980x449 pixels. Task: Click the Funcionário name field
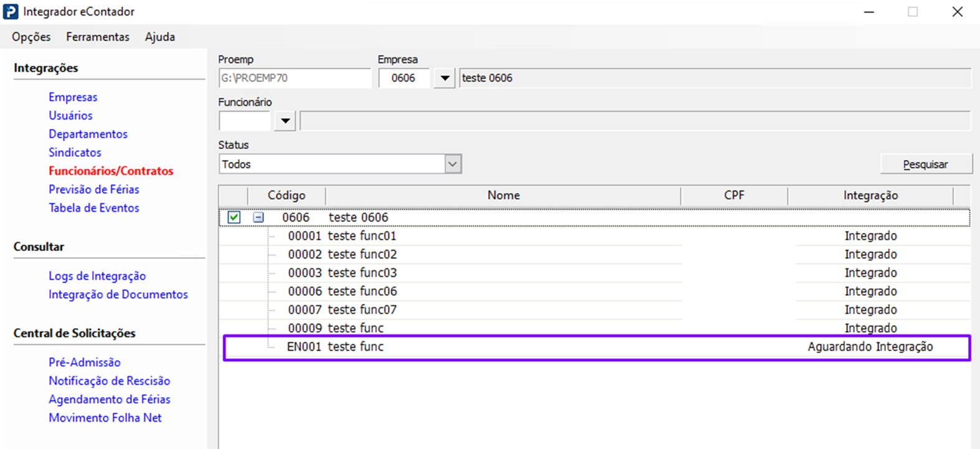coord(635,121)
